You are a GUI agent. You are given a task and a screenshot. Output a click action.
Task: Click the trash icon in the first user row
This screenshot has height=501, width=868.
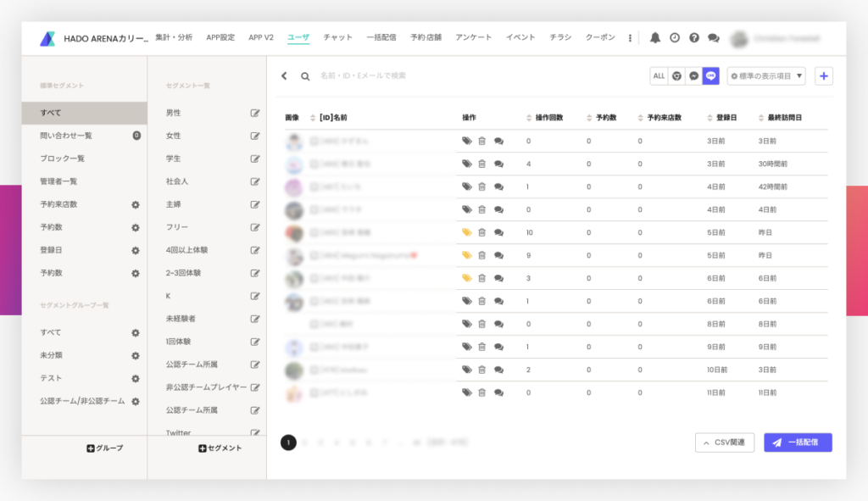pyautogui.click(x=481, y=142)
